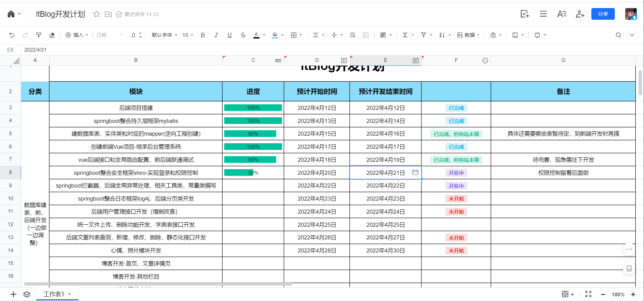This screenshot has height=301, width=644.
Task: Toggle underline formatting
Action: (x=230, y=35)
